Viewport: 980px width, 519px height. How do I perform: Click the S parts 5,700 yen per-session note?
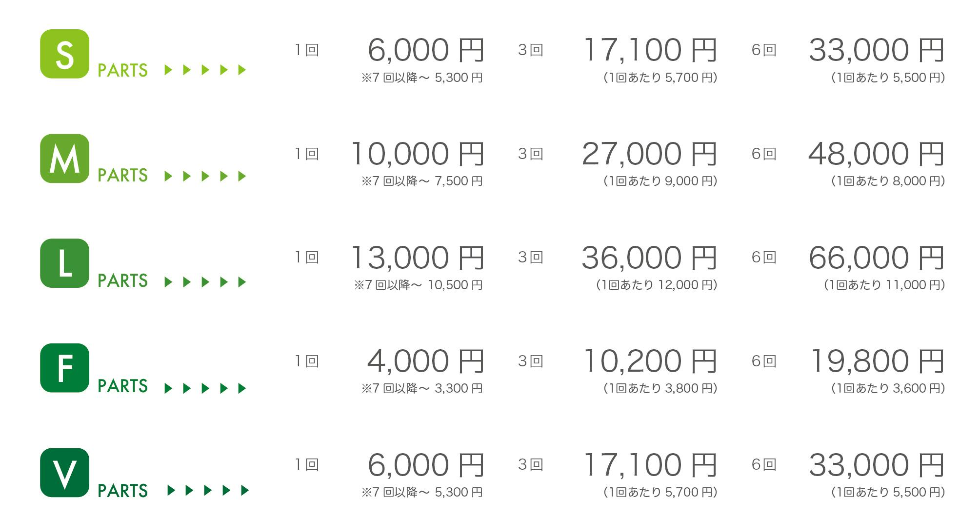(660, 78)
